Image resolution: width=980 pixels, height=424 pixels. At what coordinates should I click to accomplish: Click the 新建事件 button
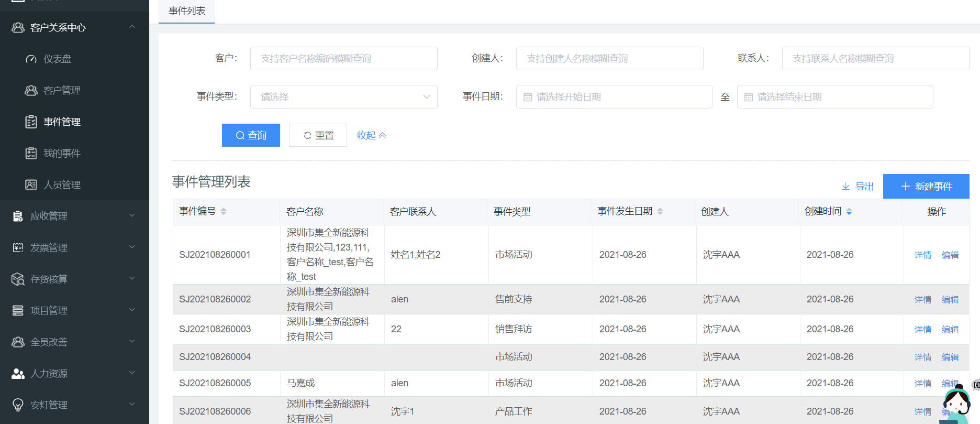(x=926, y=187)
